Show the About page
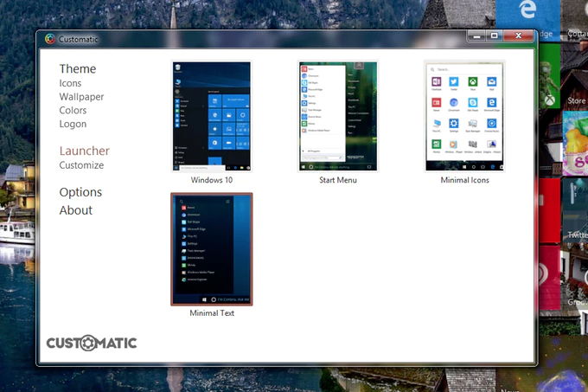588x392 pixels. tap(76, 210)
